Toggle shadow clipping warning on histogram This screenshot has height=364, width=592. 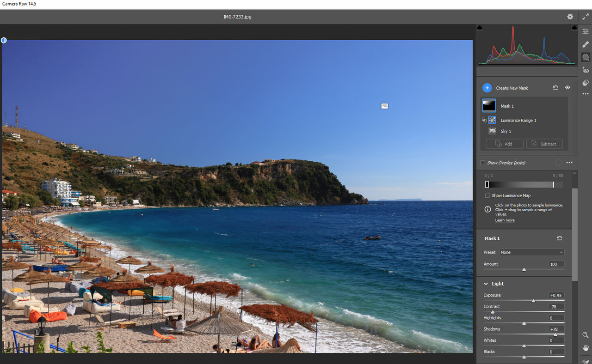[480, 28]
